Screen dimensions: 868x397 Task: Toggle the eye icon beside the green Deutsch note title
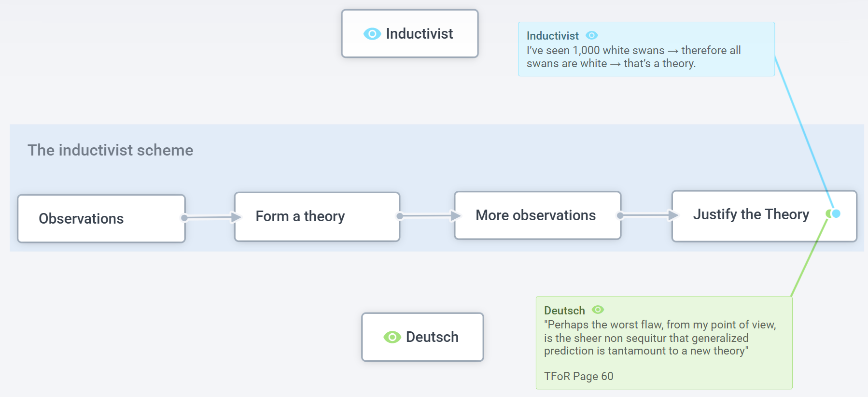pos(598,310)
